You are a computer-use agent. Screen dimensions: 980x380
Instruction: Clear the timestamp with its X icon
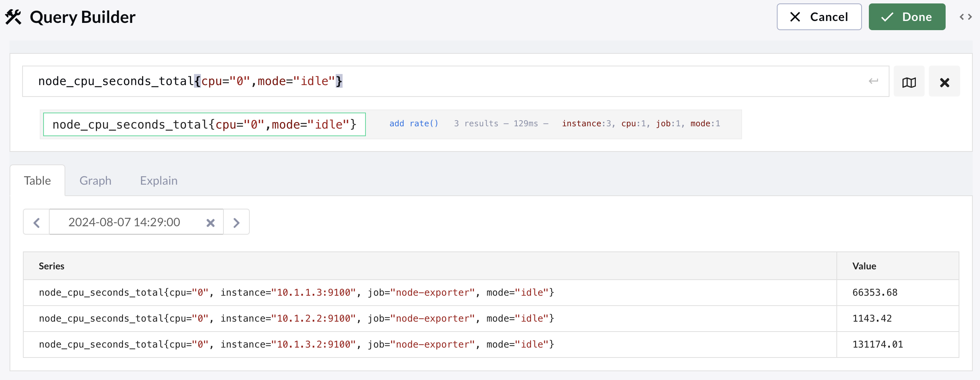(210, 222)
